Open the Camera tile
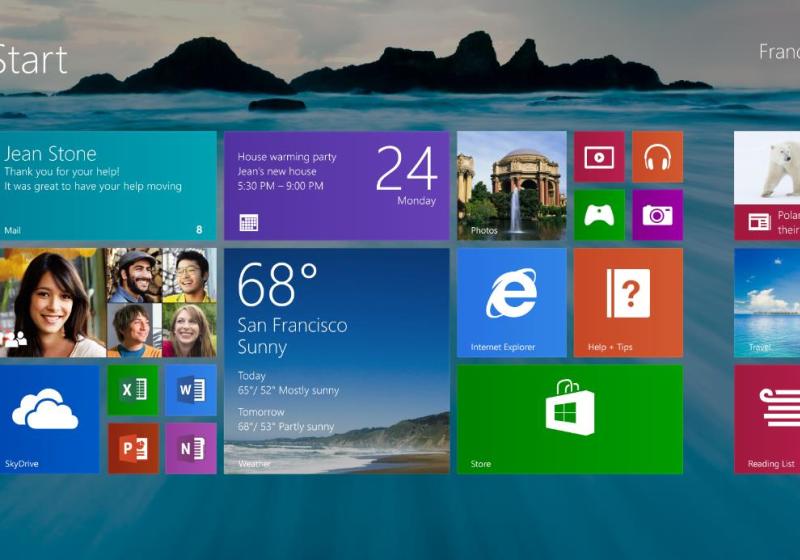 click(657, 215)
